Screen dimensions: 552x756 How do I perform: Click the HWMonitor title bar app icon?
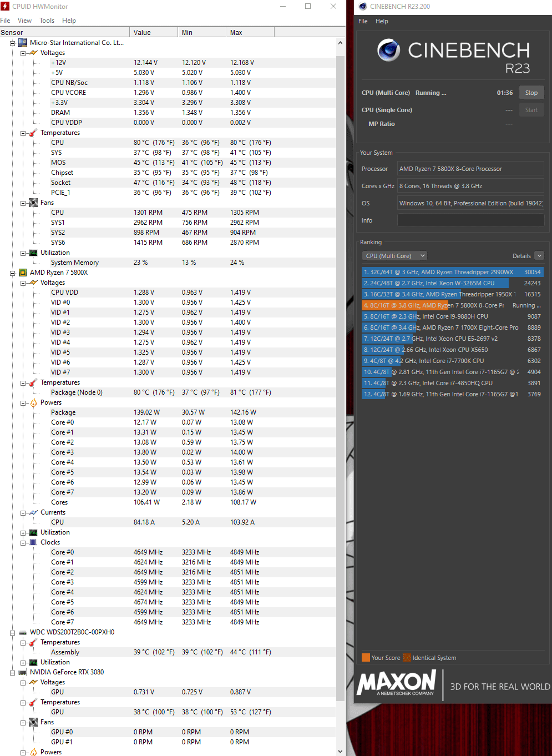pyautogui.click(x=6, y=7)
